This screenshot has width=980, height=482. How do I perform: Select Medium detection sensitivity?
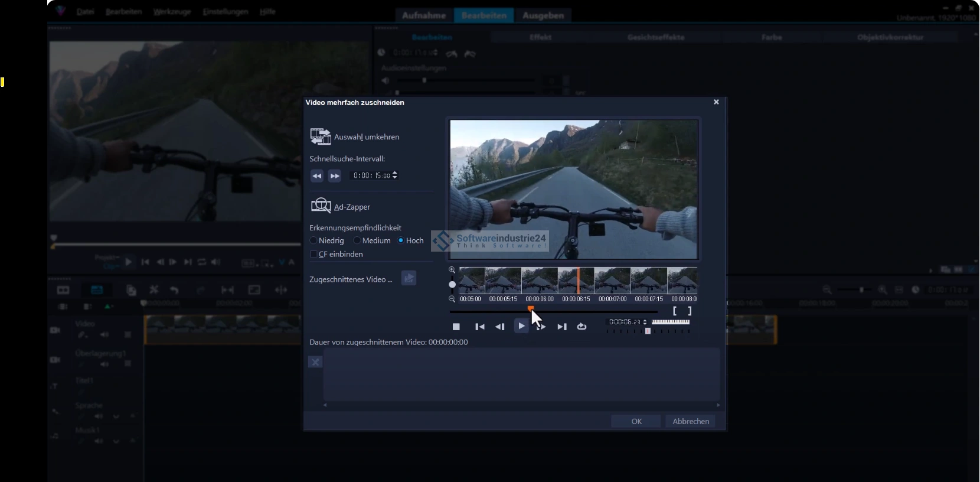click(x=357, y=240)
